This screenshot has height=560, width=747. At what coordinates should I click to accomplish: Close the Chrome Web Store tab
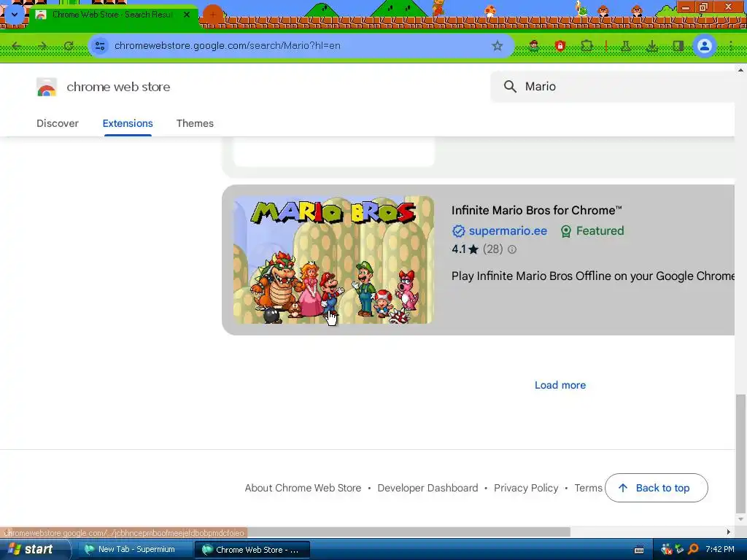tap(187, 15)
